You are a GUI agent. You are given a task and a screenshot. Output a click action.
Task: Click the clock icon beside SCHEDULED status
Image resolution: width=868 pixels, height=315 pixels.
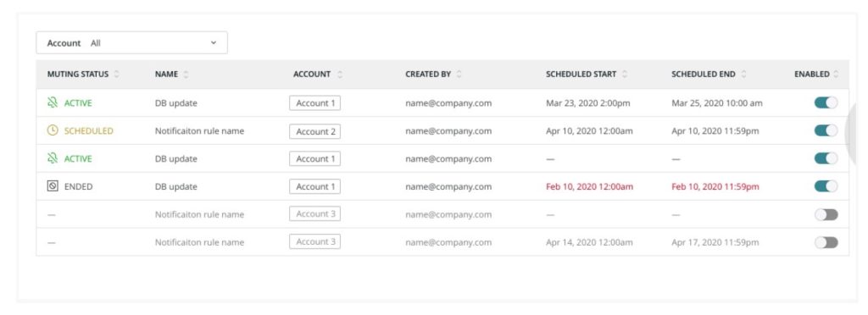52,131
